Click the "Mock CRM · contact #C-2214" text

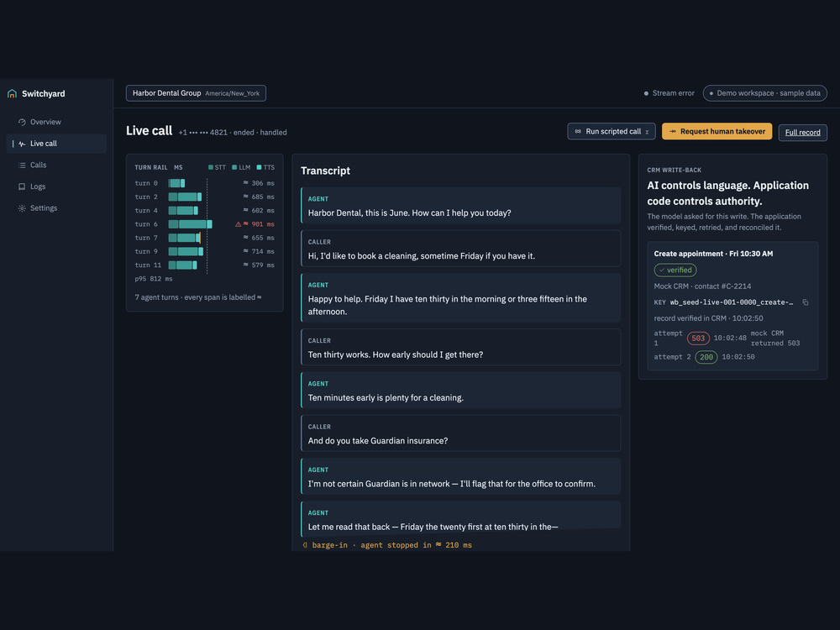702,286
